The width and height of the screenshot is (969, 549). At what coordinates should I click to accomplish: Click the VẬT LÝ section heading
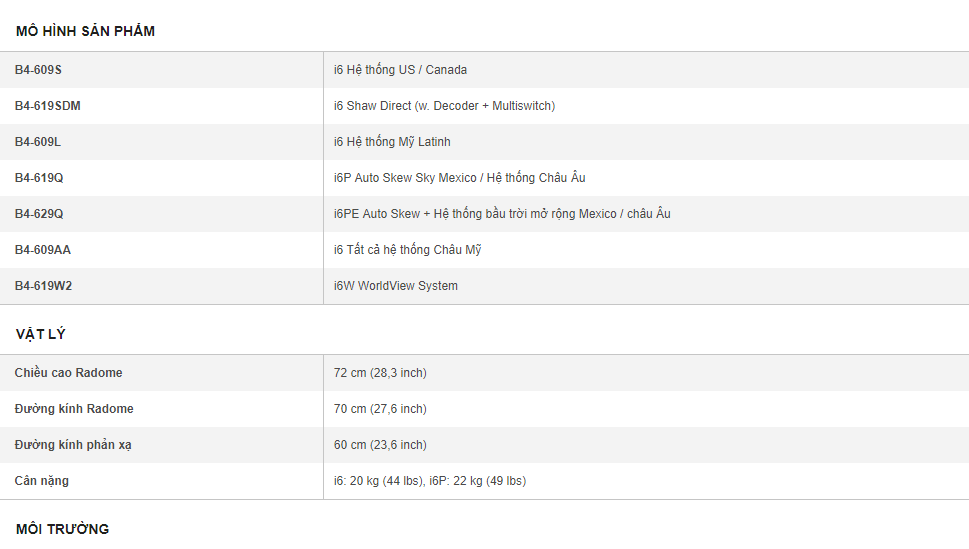point(41,334)
